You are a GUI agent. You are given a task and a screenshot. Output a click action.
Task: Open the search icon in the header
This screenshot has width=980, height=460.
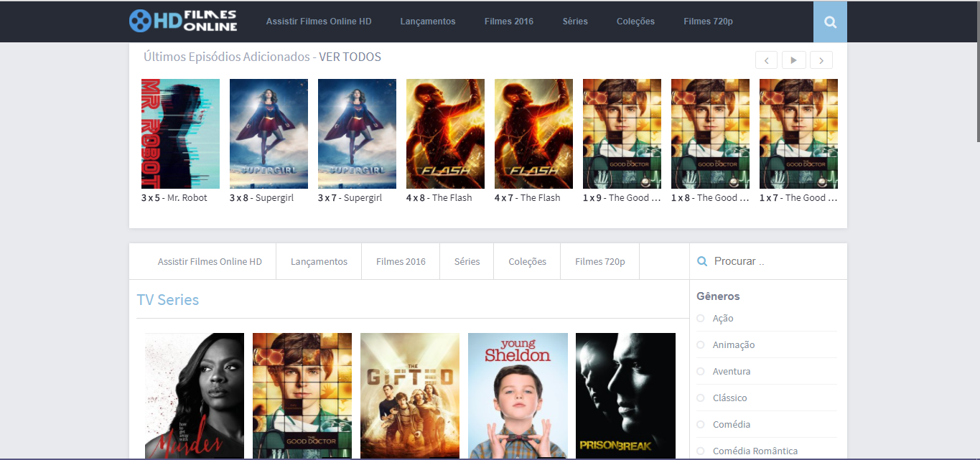pos(830,22)
